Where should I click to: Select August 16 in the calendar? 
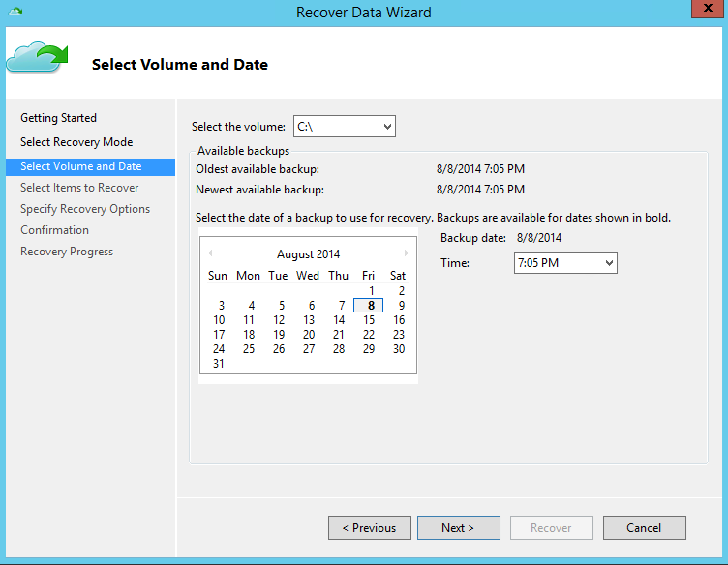399,320
